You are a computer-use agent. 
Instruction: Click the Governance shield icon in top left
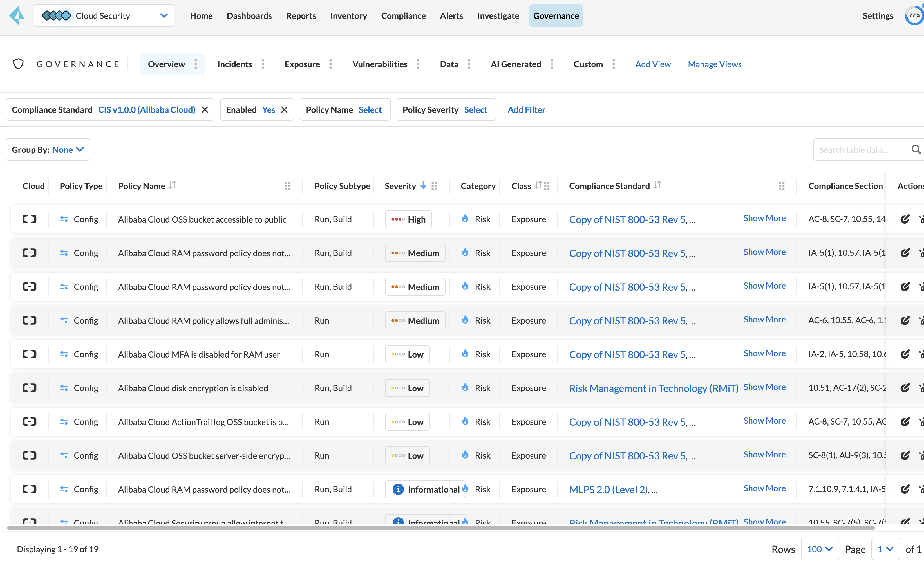[19, 64]
